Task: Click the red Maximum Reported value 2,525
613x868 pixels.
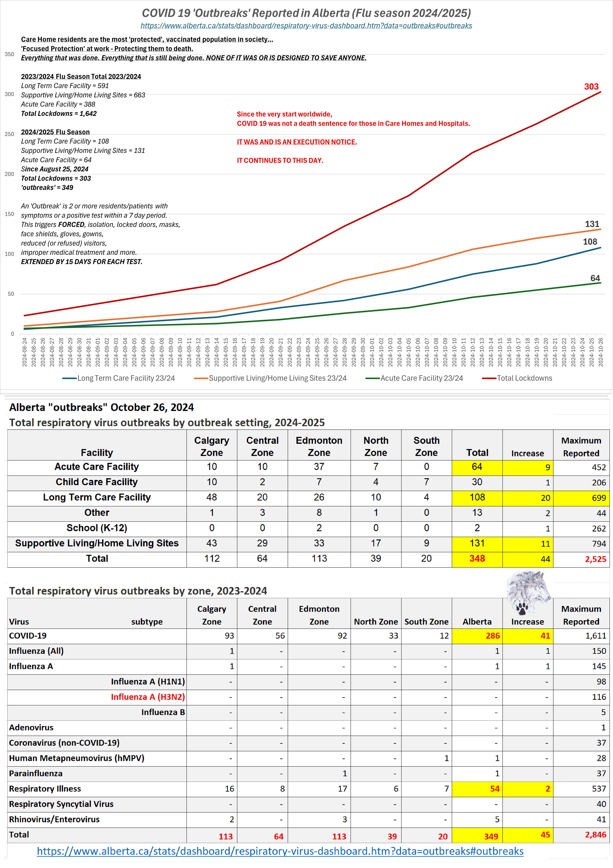Action: (x=595, y=559)
